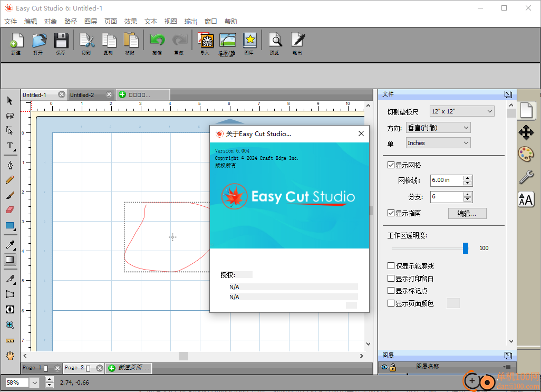
Task: Select the Brush tool
Action: [10, 195]
